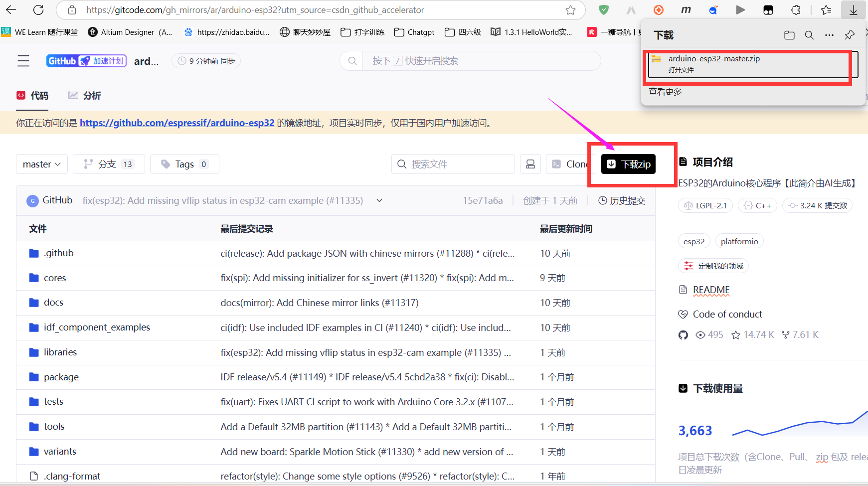Open the variants folder

click(x=60, y=452)
